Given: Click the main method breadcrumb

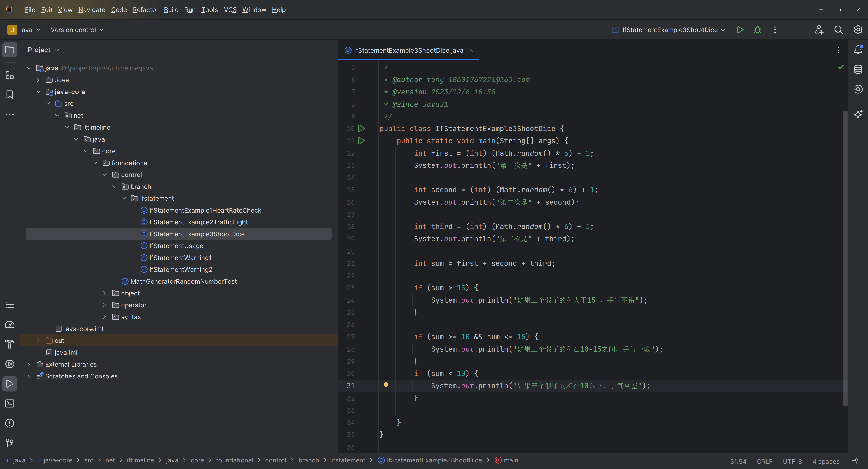Looking at the screenshot, I should (x=507, y=460).
